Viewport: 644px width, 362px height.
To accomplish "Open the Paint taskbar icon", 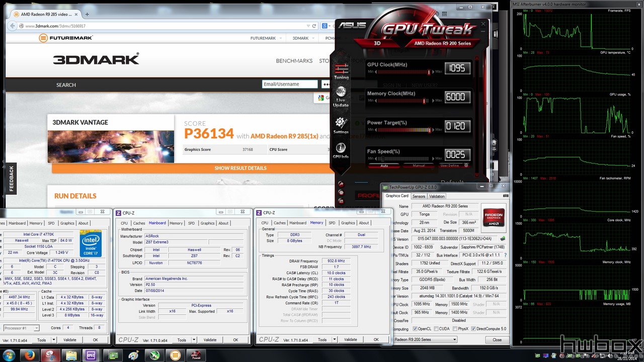I will click(x=133, y=355).
